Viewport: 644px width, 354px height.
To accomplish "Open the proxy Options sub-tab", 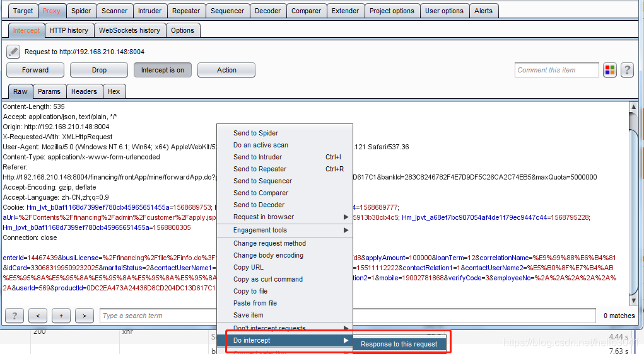I will pyautogui.click(x=182, y=30).
